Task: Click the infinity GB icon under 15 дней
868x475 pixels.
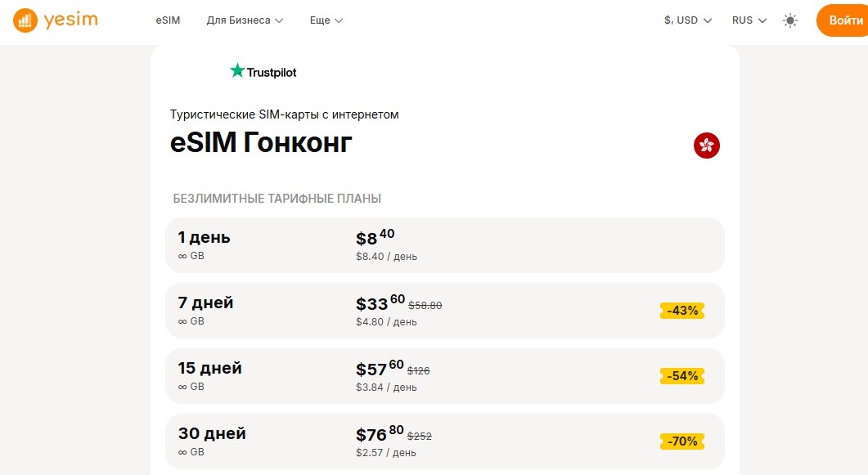Action: (x=182, y=386)
